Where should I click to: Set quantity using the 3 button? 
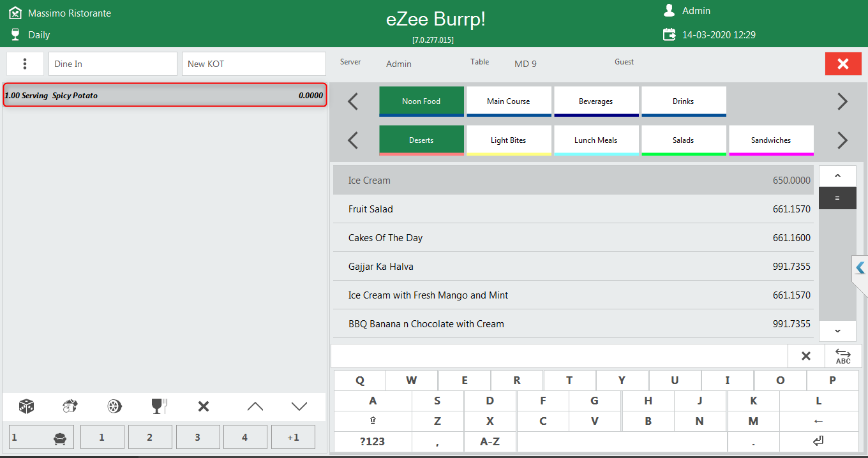tap(198, 438)
